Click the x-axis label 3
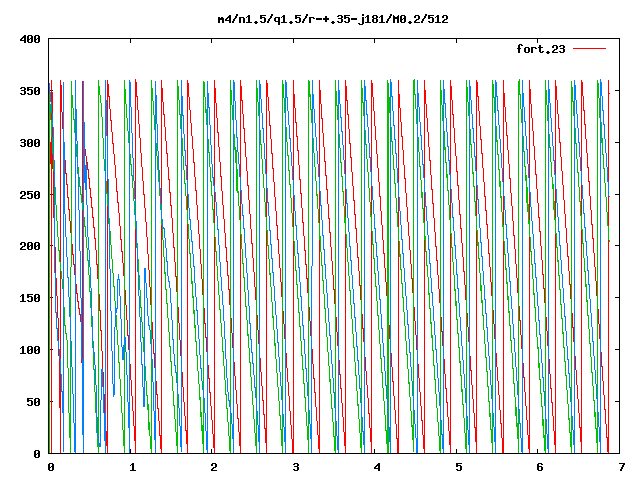Image resolution: width=640 pixels, height=480 pixels. point(296,467)
